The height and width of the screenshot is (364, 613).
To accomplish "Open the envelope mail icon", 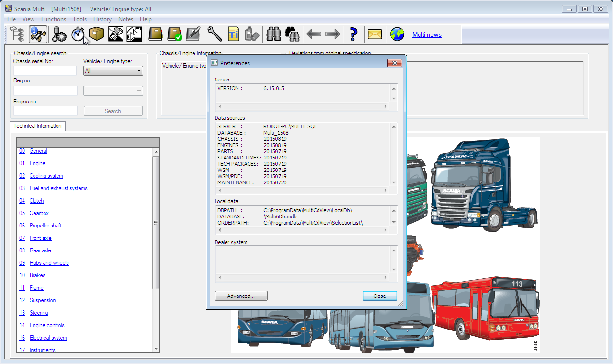I will tap(375, 34).
